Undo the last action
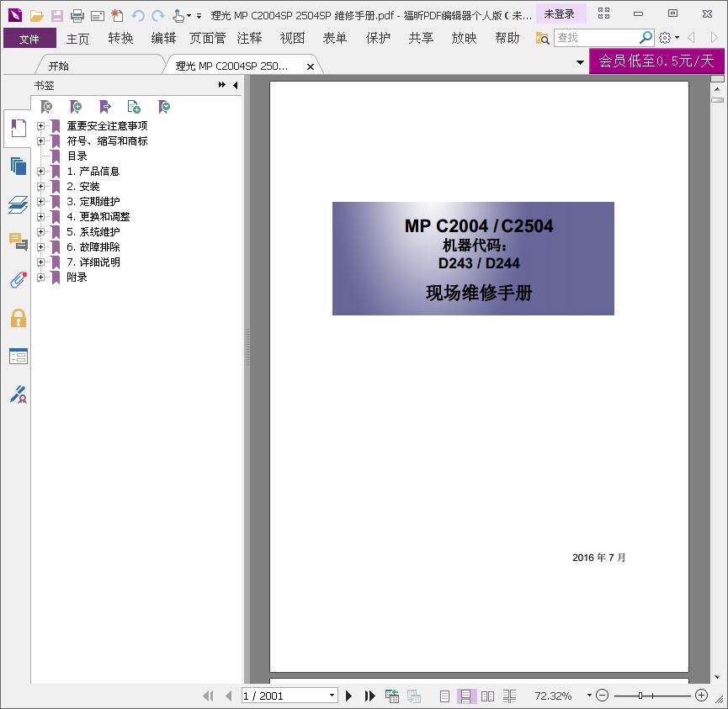The image size is (728, 709). click(x=138, y=16)
